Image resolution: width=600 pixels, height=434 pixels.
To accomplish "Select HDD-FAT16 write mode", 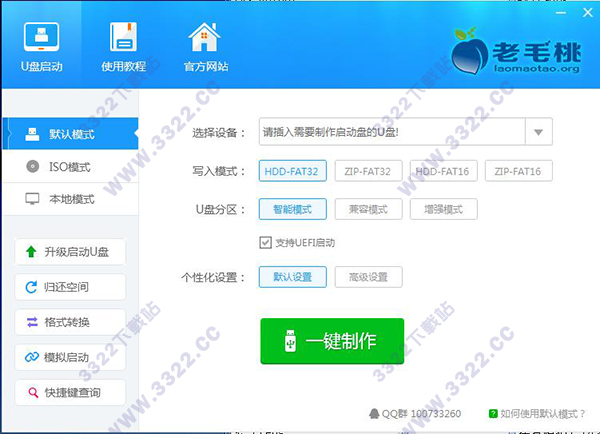I will (x=443, y=171).
